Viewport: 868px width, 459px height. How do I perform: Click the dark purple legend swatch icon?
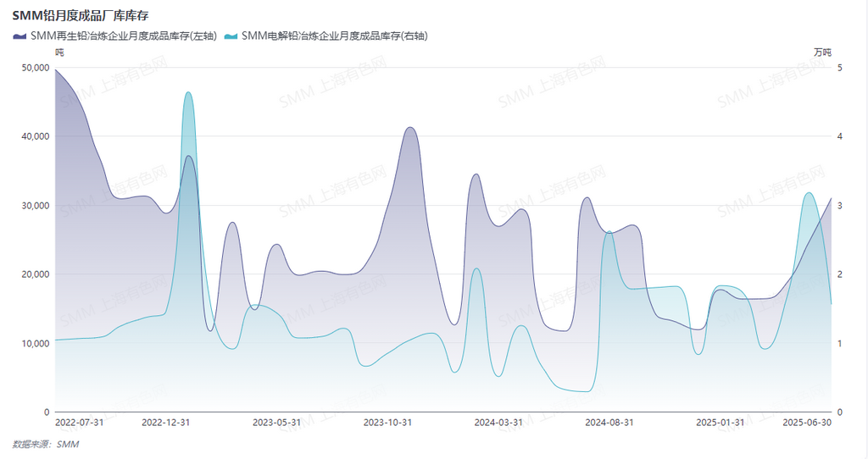point(19,36)
